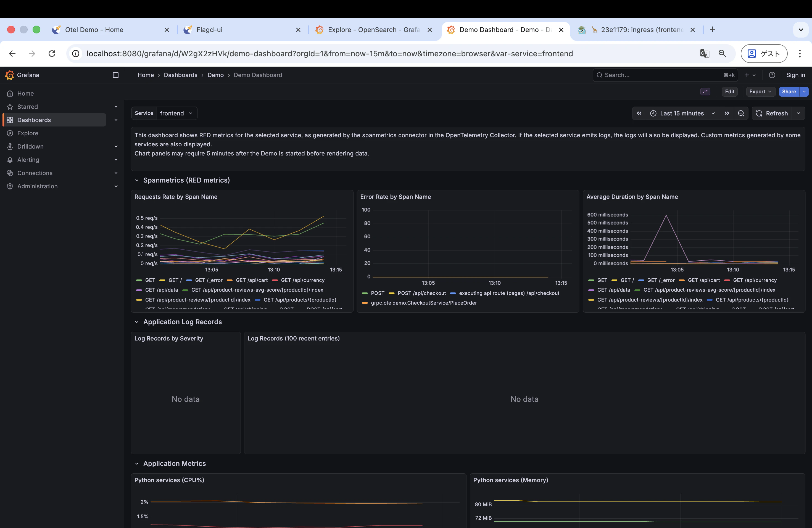Viewport: 812px width, 528px height.
Task: Toggle GET /api/cart series in Requests Rate legend
Action: tap(251, 280)
